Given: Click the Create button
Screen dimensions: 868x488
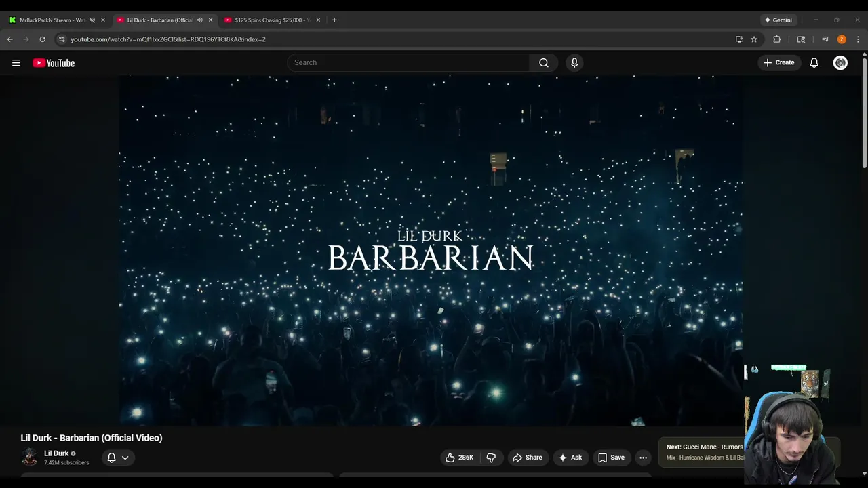Looking at the screenshot, I should tap(778, 62).
